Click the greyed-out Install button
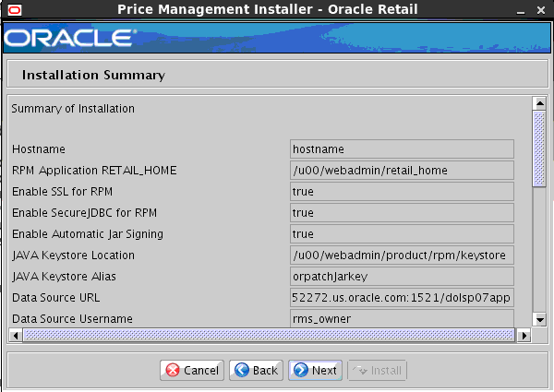Viewport: 554px width, 392px height. click(377, 371)
